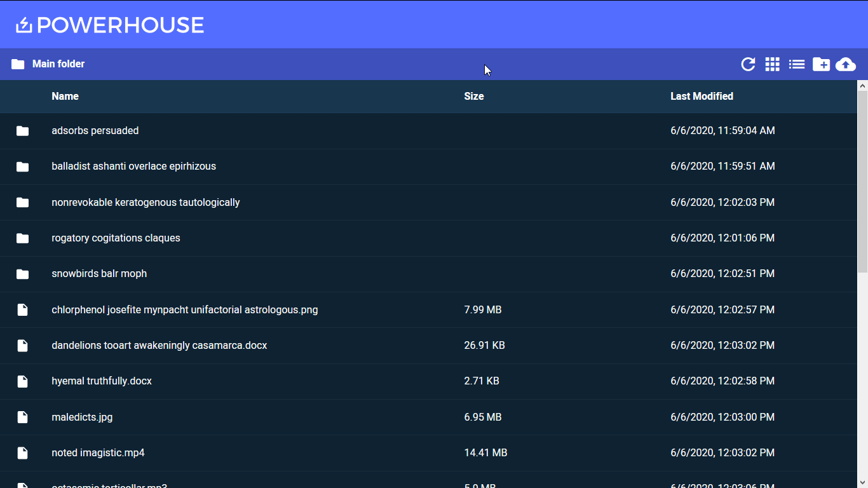The width and height of the screenshot is (868, 488).
Task: Click date 6/6/2020, 12:02:51 PM
Action: point(722,273)
